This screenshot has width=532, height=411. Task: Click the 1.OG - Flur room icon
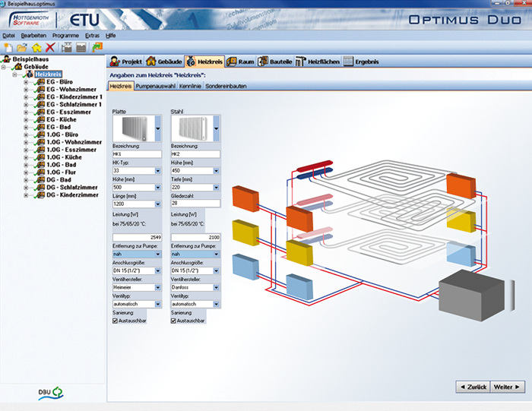point(41,172)
